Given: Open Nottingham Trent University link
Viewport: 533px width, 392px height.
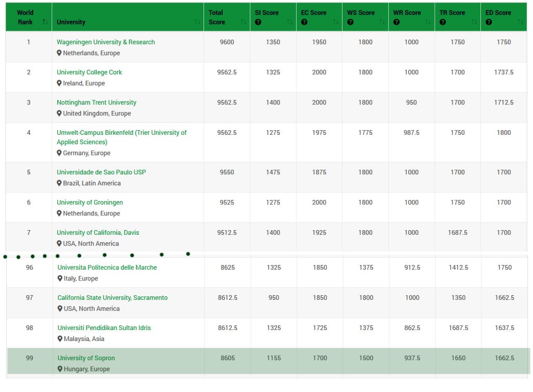Looking at the screenshot, I should click(x=96, y=103).
